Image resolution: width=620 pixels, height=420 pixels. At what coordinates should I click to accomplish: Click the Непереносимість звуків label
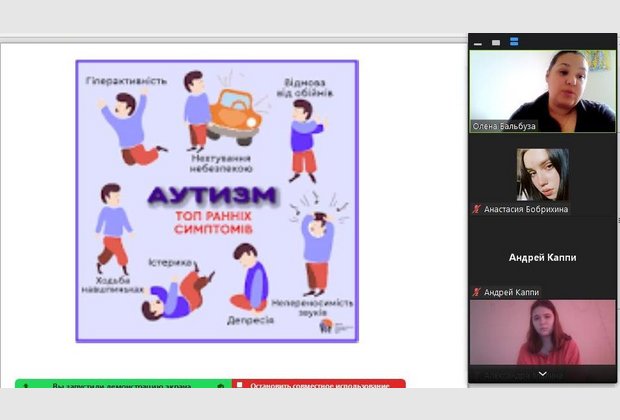click(312, 308)
